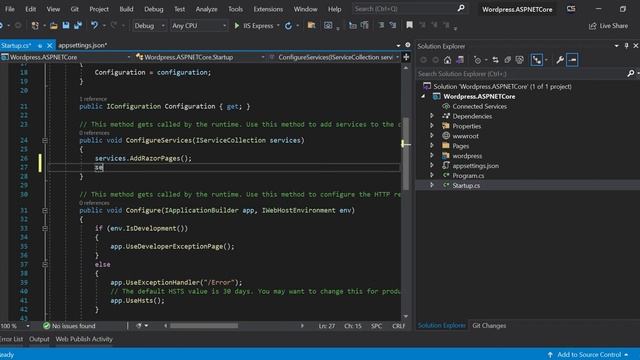Open the Wordpress.ASPNETCore.Startup type dropdown
Screen dimensions: 640x360
point(200,57)
